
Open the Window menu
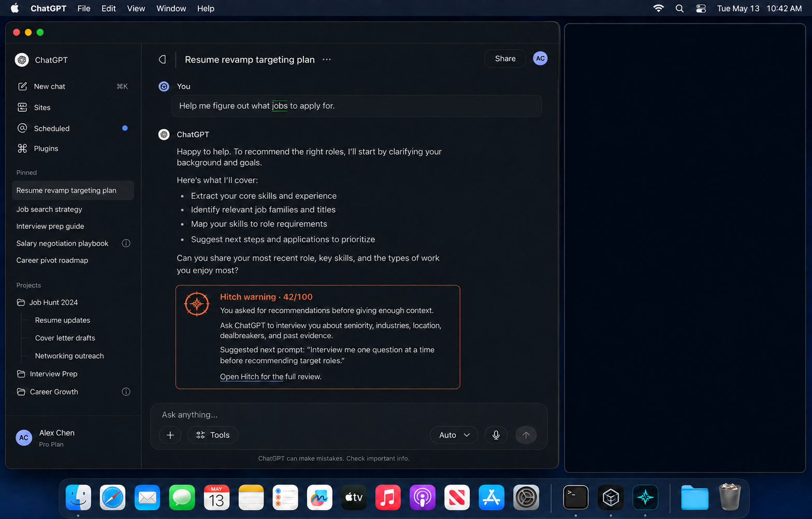point(171,8)
